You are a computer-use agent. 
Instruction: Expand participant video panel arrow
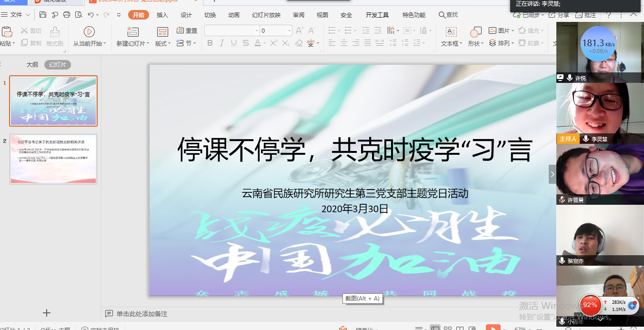552,174
